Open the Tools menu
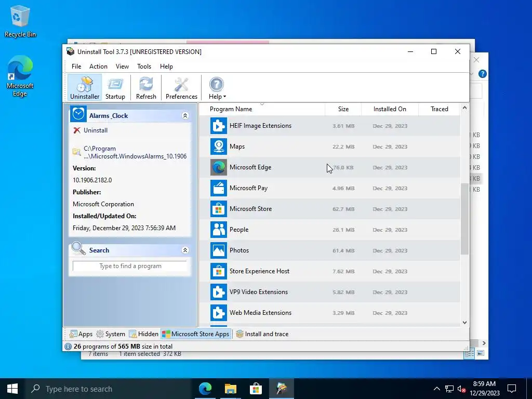Image resolution: width=532 pixels, height=399 pixels. (144, 66)
